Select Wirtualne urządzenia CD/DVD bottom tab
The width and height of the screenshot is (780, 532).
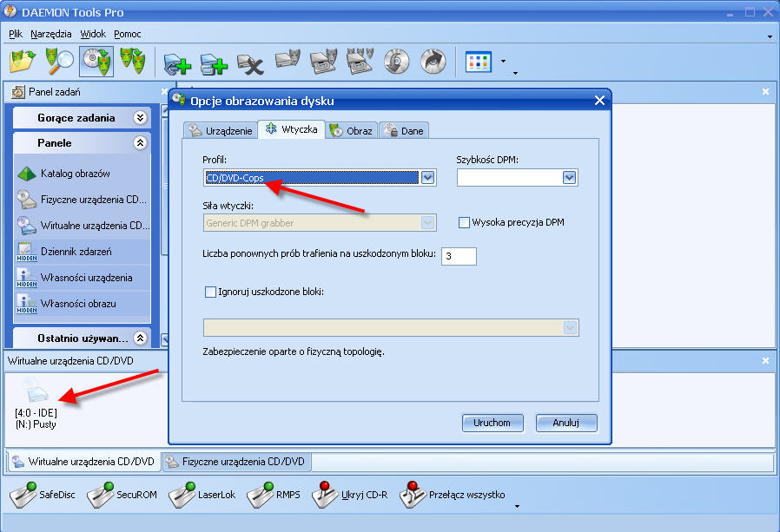point(83,462)
